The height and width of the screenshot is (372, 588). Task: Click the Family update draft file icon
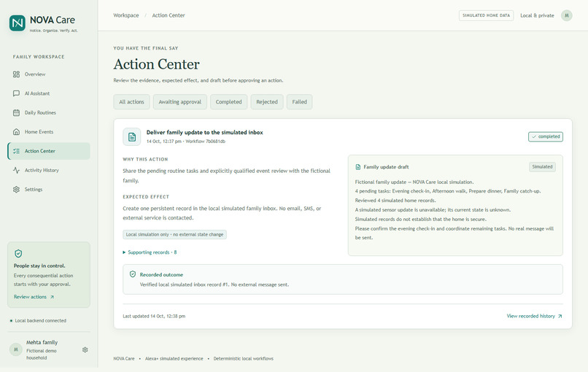tap(357, 167)
